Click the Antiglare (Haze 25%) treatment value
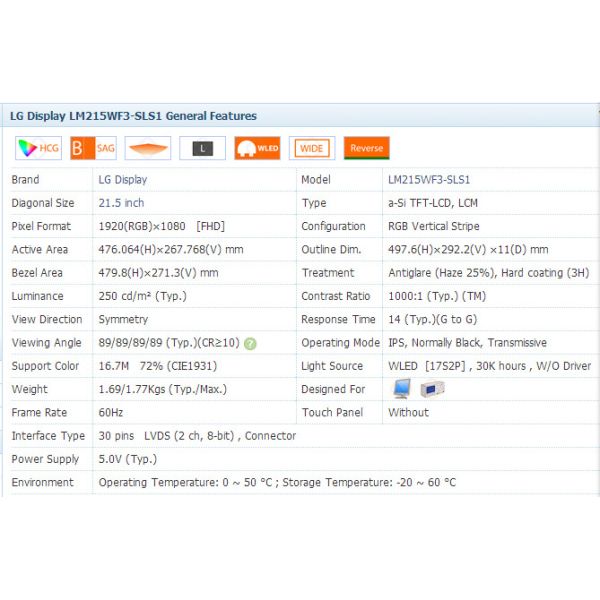The height and width of the screenshot is (600, 600). click(x=489, y=273)
